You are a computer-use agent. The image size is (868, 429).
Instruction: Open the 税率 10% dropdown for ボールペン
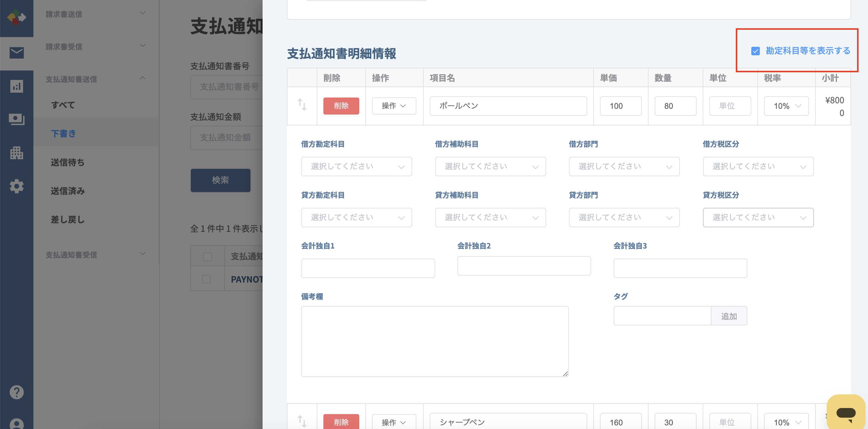pos(786,106)
